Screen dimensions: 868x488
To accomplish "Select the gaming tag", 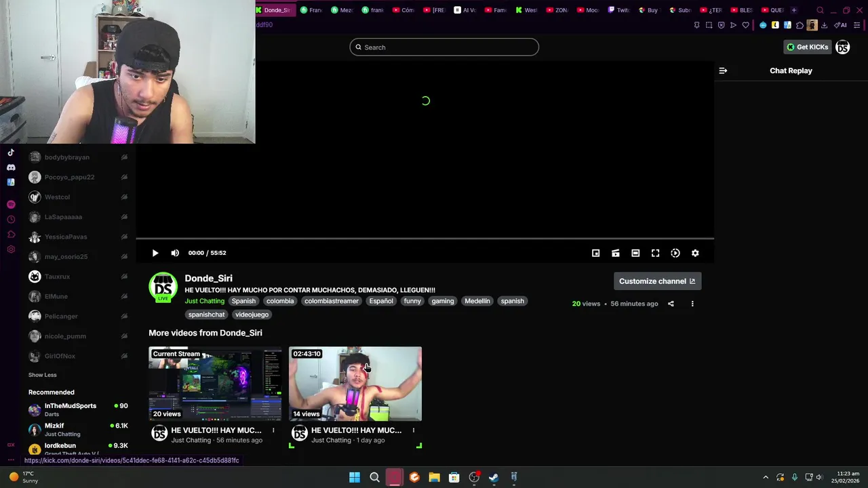I will tap(443, 301).
